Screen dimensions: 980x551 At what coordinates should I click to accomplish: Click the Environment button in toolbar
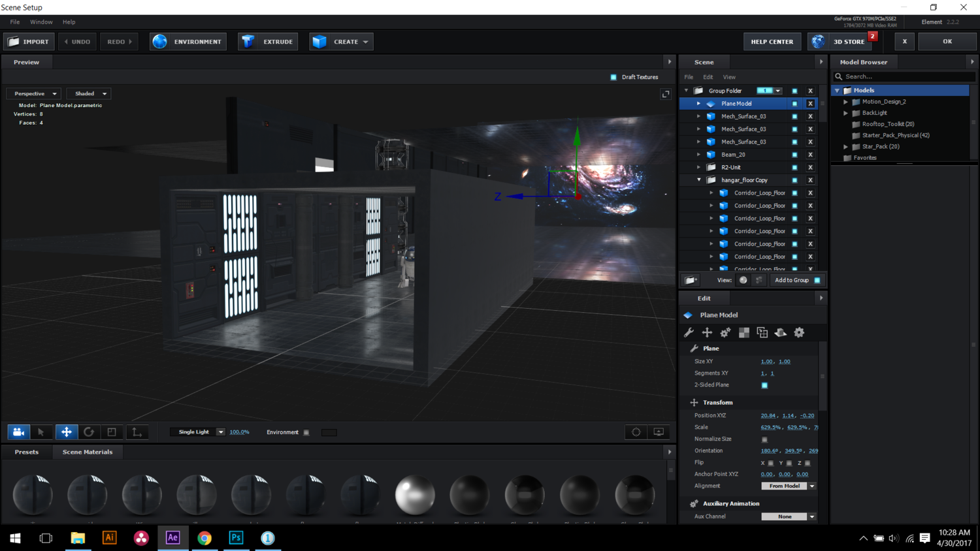point(188,42)
